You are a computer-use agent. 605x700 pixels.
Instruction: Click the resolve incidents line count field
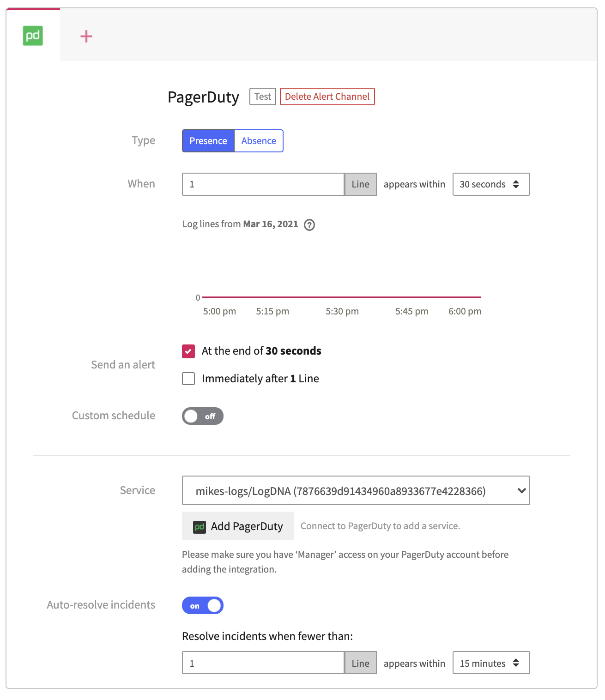(x=263, y=663)
